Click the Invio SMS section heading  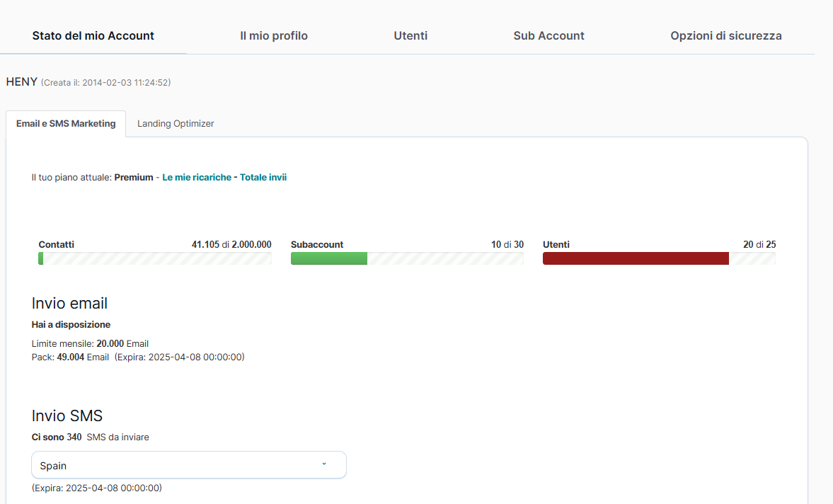(x=67, y=416)
